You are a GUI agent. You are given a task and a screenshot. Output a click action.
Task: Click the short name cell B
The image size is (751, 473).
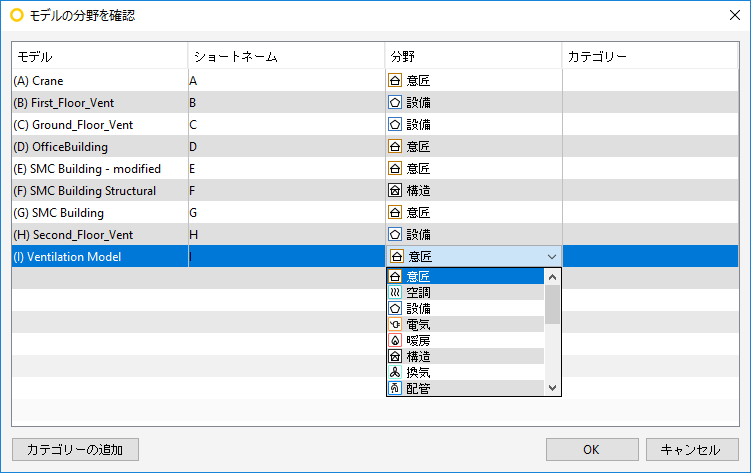coord(286,102)
